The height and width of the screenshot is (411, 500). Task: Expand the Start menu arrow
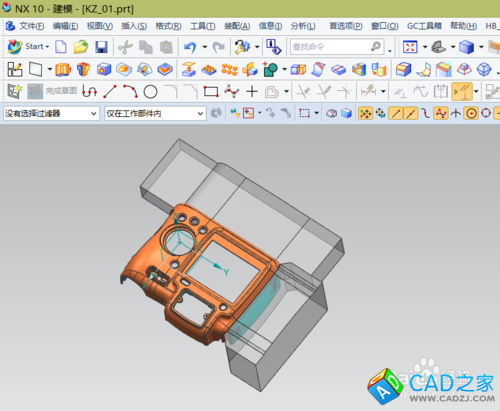[47, 47]
